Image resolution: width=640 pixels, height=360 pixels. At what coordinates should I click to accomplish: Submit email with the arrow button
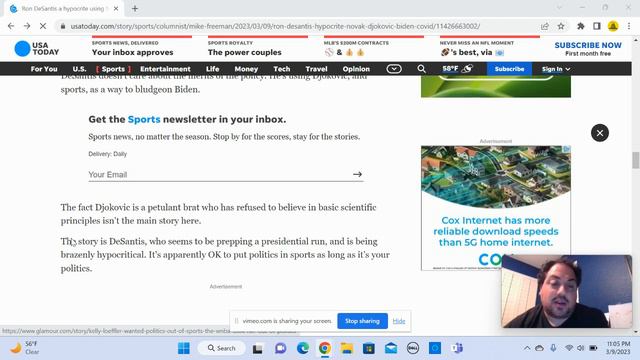click(358, 174)
